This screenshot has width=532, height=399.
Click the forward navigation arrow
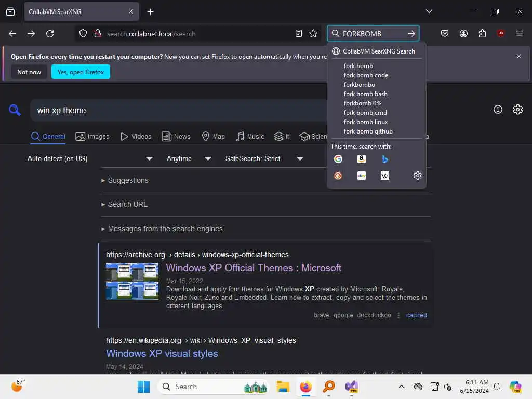pyautogui.click(x=31, y=34)
